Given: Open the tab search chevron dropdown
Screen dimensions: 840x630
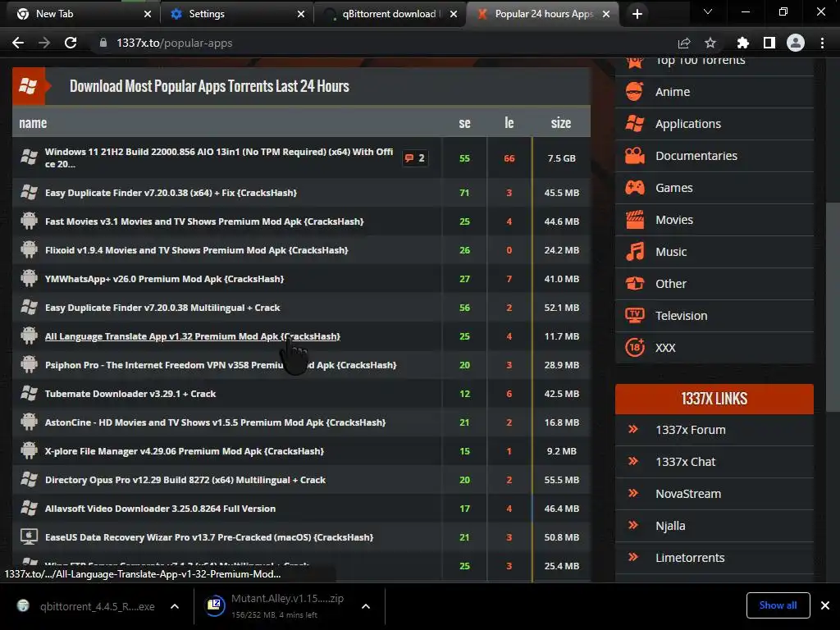Looking at the screenshot, I should pyautogui.click(x=708, y=11).
